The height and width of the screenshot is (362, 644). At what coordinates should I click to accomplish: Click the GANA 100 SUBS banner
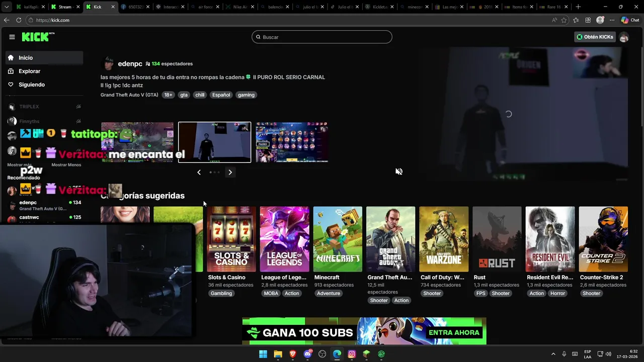tap(364, 331)
